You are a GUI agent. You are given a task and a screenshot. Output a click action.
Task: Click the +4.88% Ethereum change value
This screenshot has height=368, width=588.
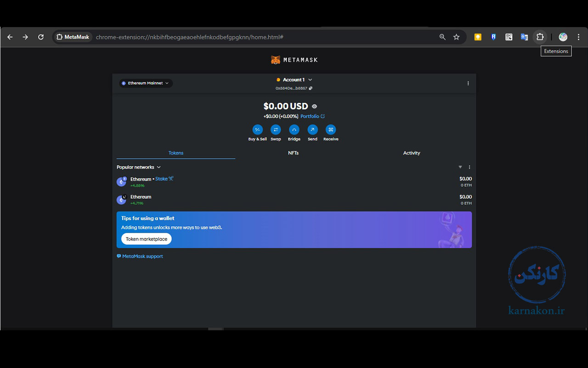pyautogui.click(x=137, y=186)
